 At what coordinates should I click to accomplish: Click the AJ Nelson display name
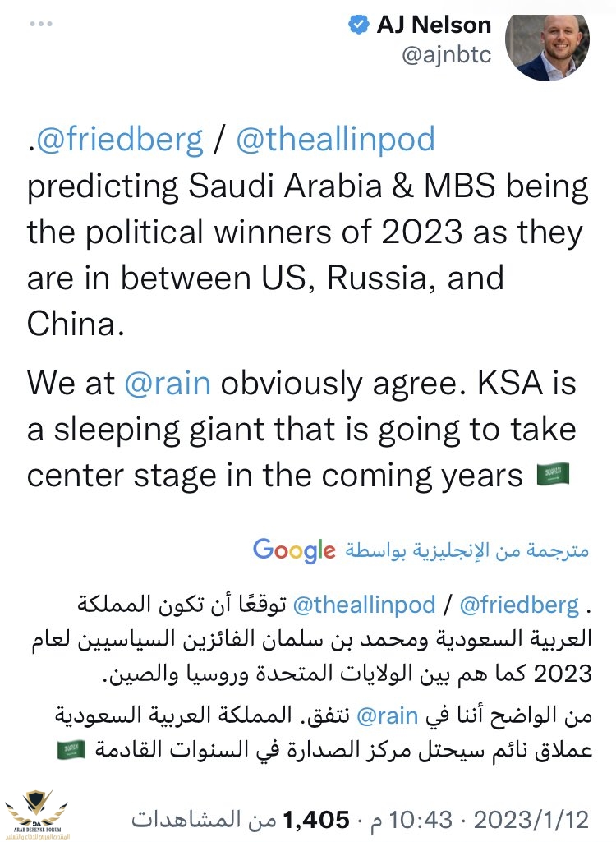[x=434, y=25]
